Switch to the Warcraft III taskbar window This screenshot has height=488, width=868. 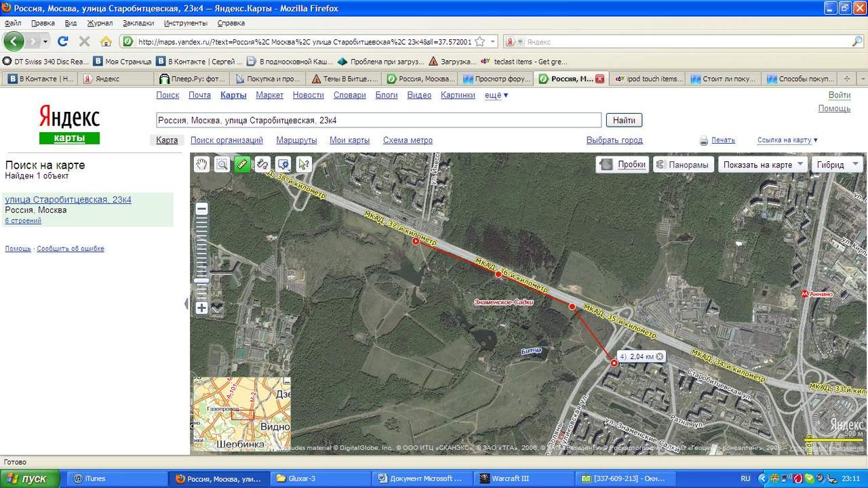pos(522,479)
